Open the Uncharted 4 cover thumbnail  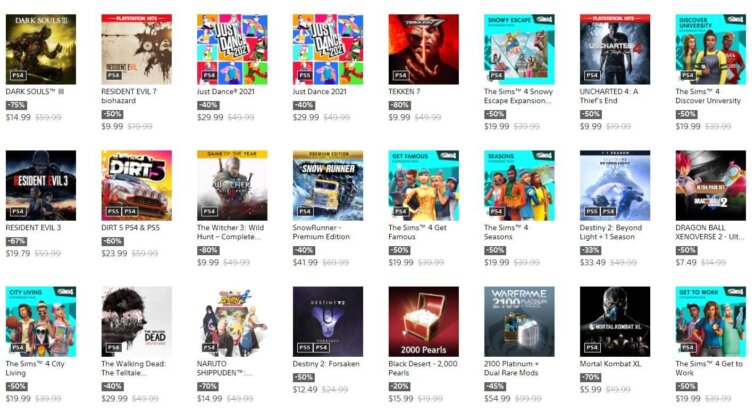pos(615,49)
